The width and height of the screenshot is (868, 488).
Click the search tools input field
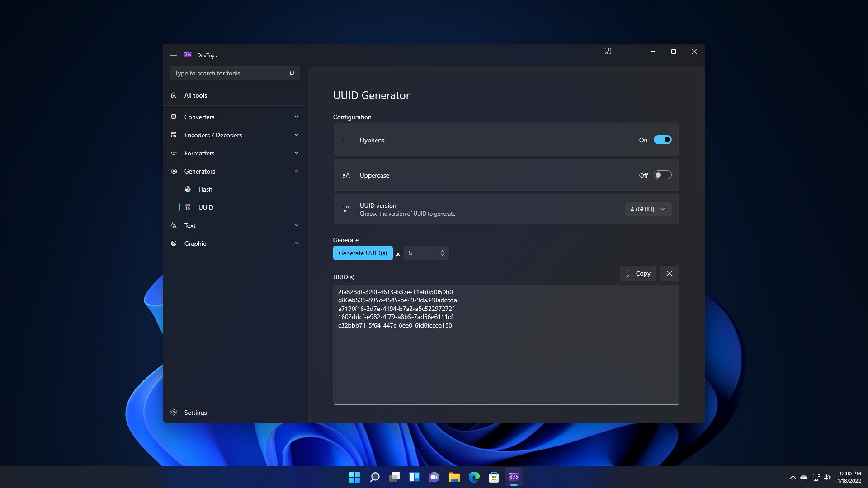pos(233,73)
